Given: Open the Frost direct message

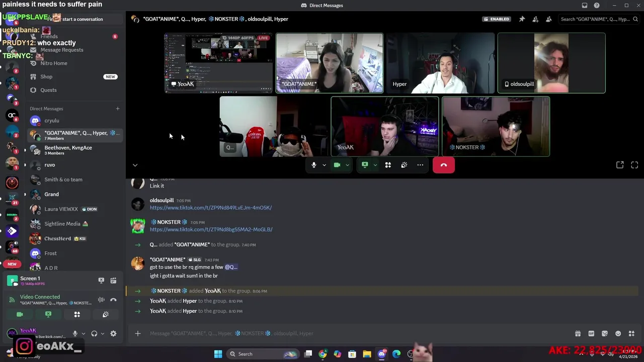Looking at the screenshot, I should (x=74, y=253).
